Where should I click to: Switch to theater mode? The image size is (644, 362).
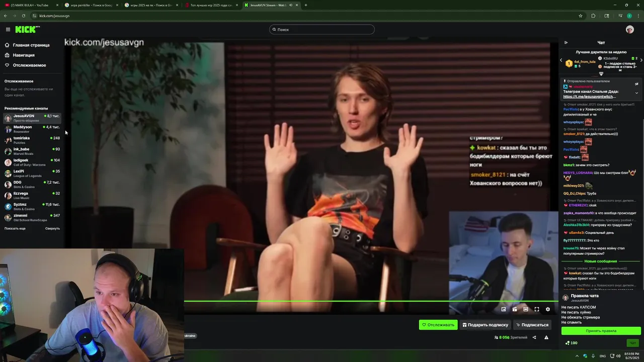[526, 309]
